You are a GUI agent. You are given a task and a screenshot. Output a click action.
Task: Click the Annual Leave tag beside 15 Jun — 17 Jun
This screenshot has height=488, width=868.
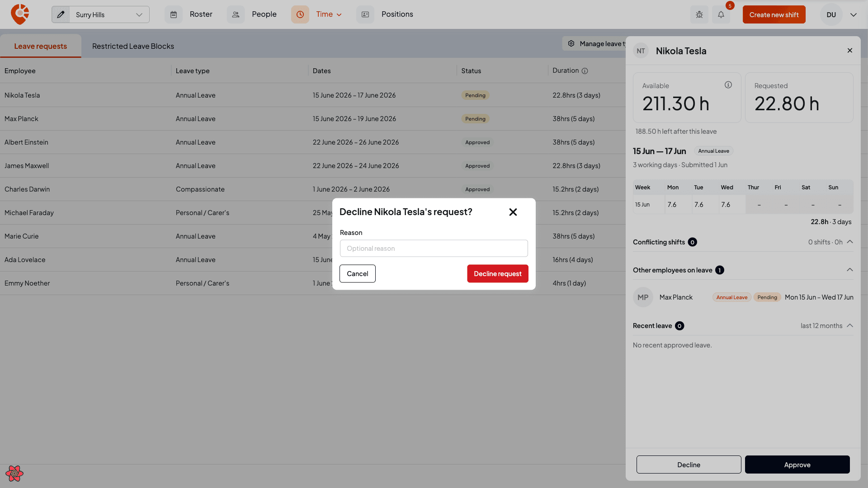[713, 151]
